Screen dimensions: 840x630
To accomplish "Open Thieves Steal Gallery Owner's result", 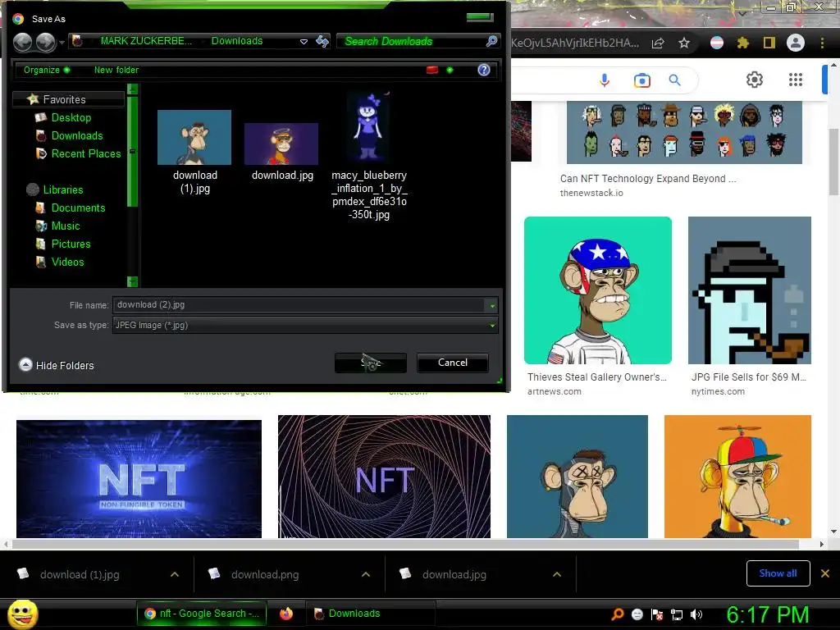I will coord(597,377).
